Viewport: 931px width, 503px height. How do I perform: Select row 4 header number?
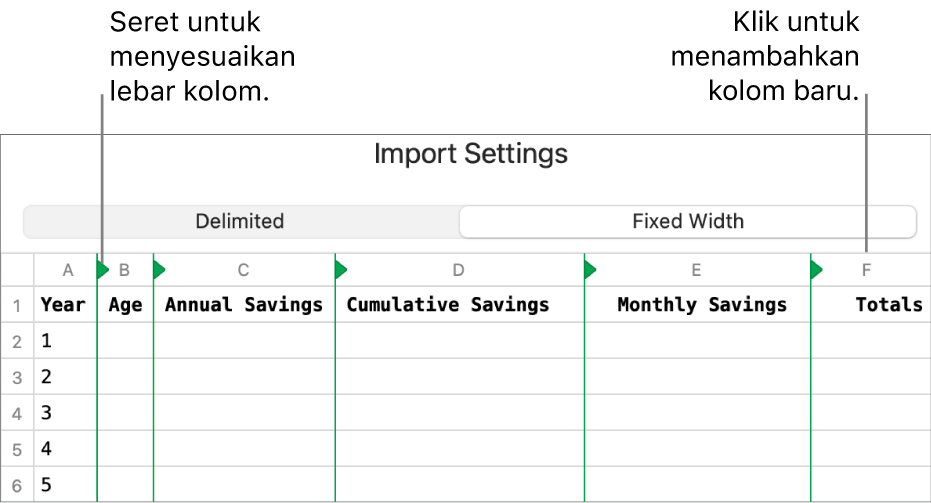tap(17, 413)
